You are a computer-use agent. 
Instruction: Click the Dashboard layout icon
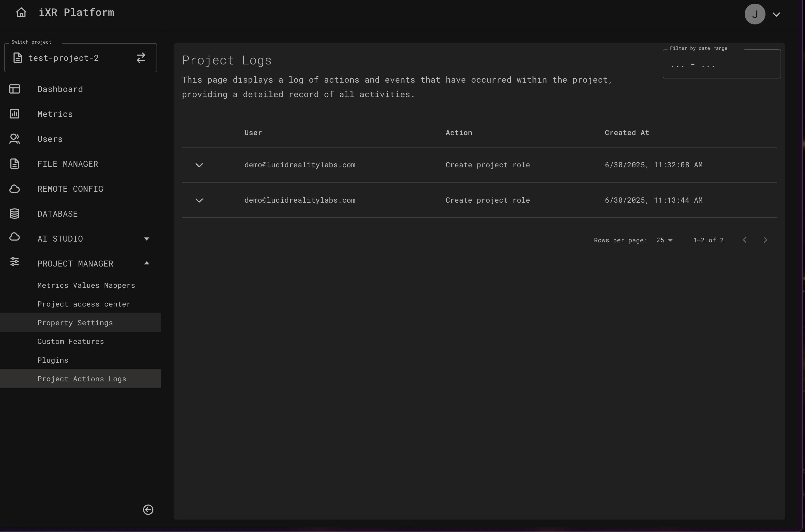[x=15, y=89]
